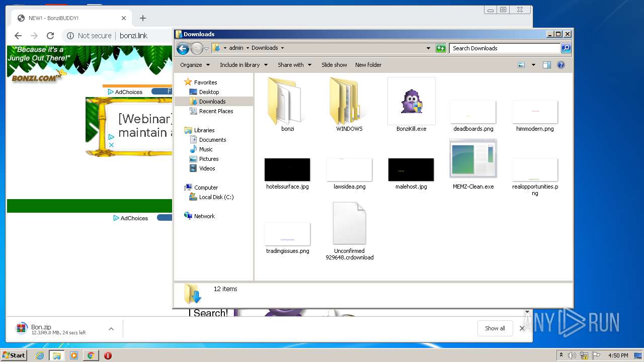Select the realopportunities.png thumbnail
Viewport: 644px width, 362px height.
coord(535,169)
